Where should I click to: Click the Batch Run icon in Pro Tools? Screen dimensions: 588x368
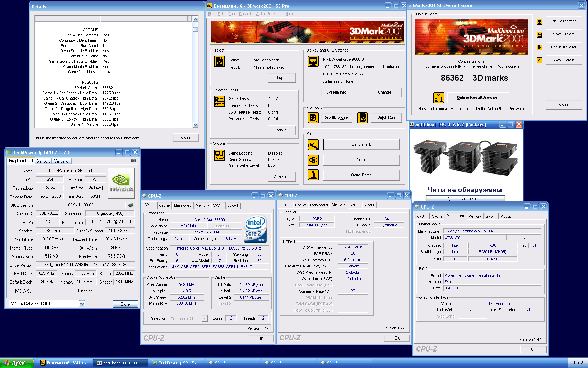point(363,118)
